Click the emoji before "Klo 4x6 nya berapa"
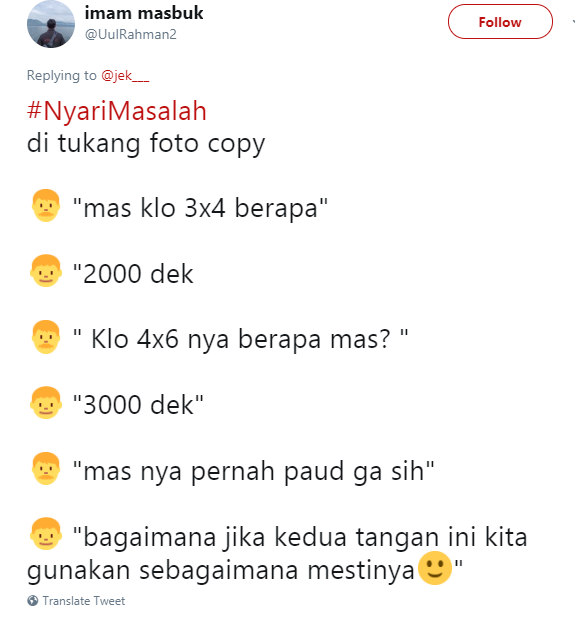The height and width of the screenshot is (625, 575). coord(46,337)
